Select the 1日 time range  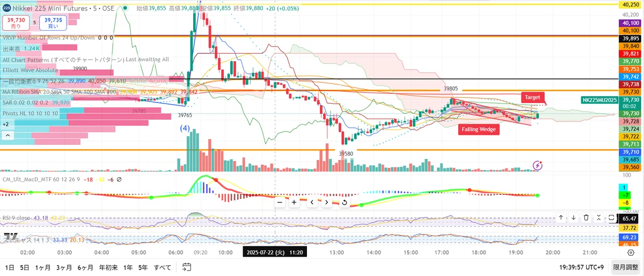[x=10, y=267]
